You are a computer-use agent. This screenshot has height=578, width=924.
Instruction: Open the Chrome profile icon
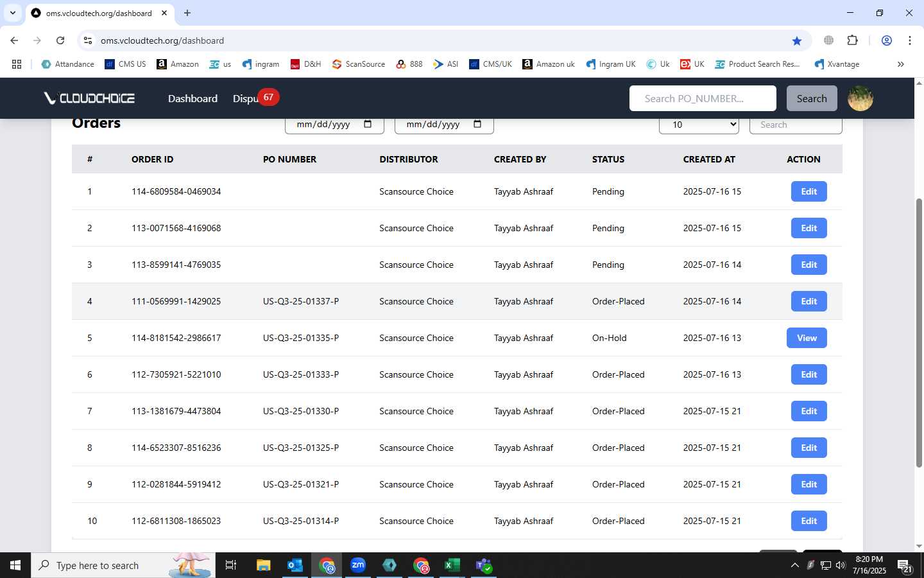point(887,40)
